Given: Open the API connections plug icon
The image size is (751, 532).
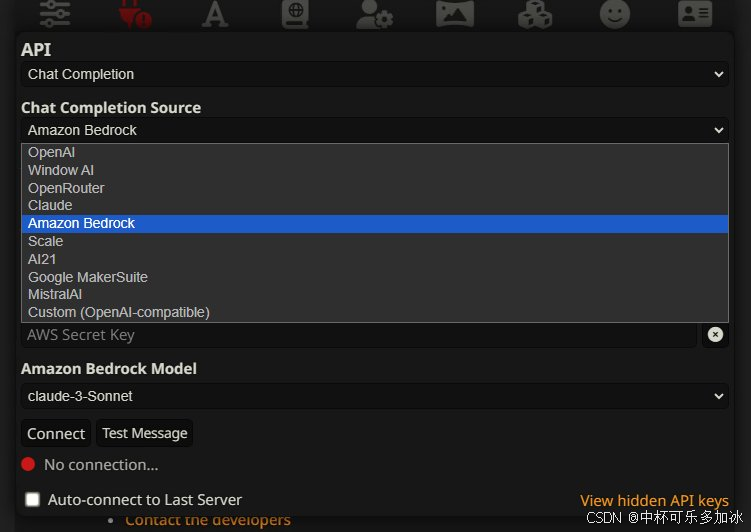Looking at the screenshot, I should pyautogui.click(x=135, y=14).
